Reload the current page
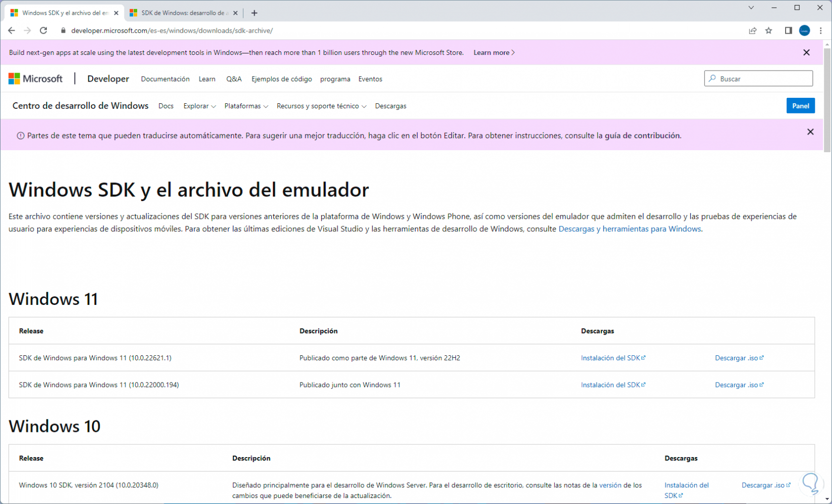This screenshot has height=504, width=832. pos(44,31)
